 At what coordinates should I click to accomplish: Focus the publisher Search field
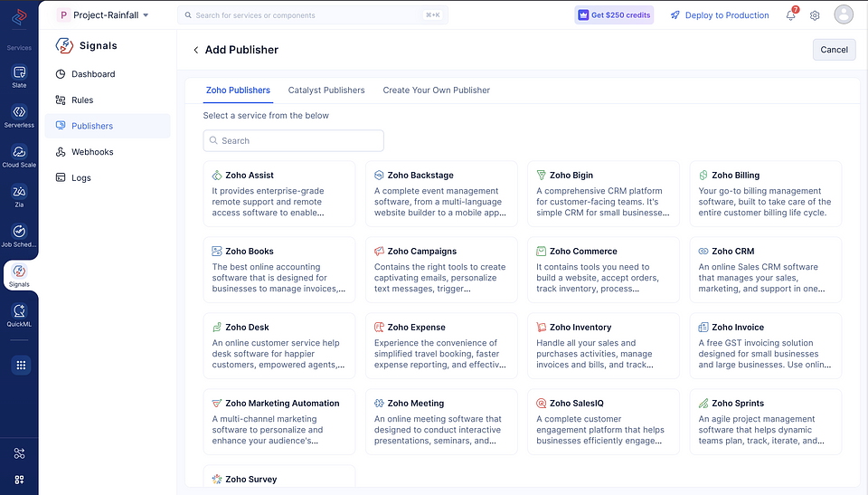tap(293, 141)
